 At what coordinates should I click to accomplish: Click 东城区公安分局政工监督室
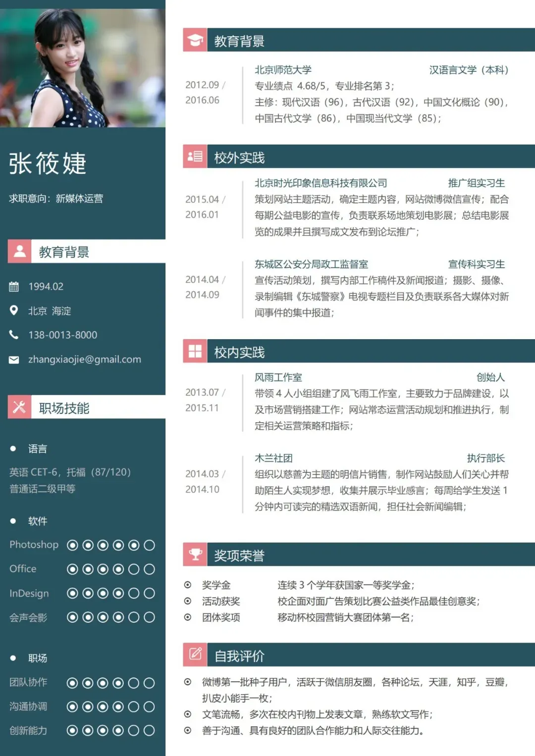[311, 264]
